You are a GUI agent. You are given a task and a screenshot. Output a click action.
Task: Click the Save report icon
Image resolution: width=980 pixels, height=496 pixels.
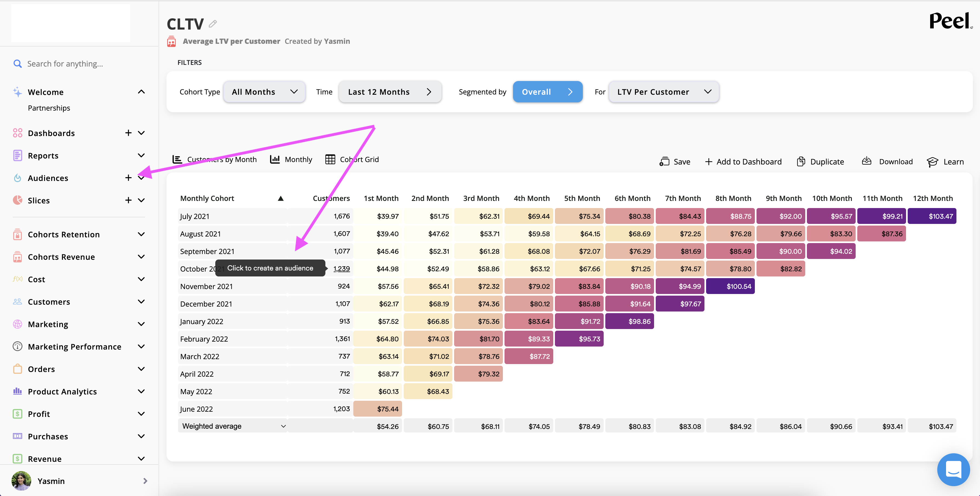(664, 162)
